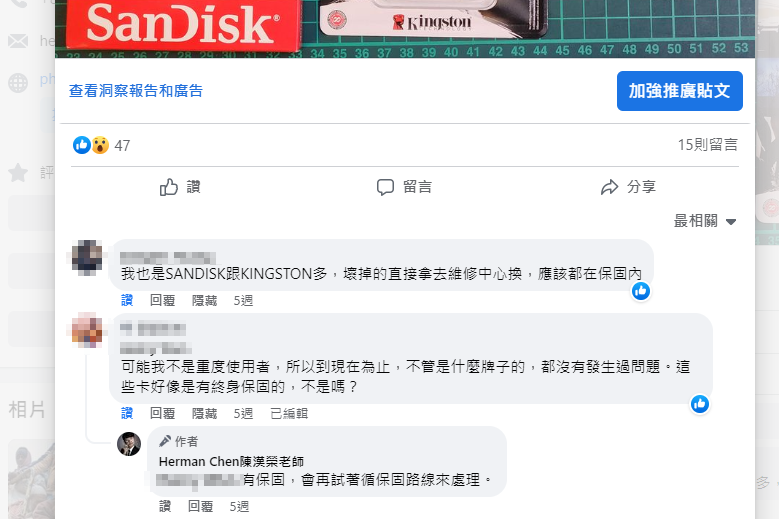This screenshot has height=519, width=779.
Task: Click the comment speech bubble icon
Action: (x=385, y=187)
